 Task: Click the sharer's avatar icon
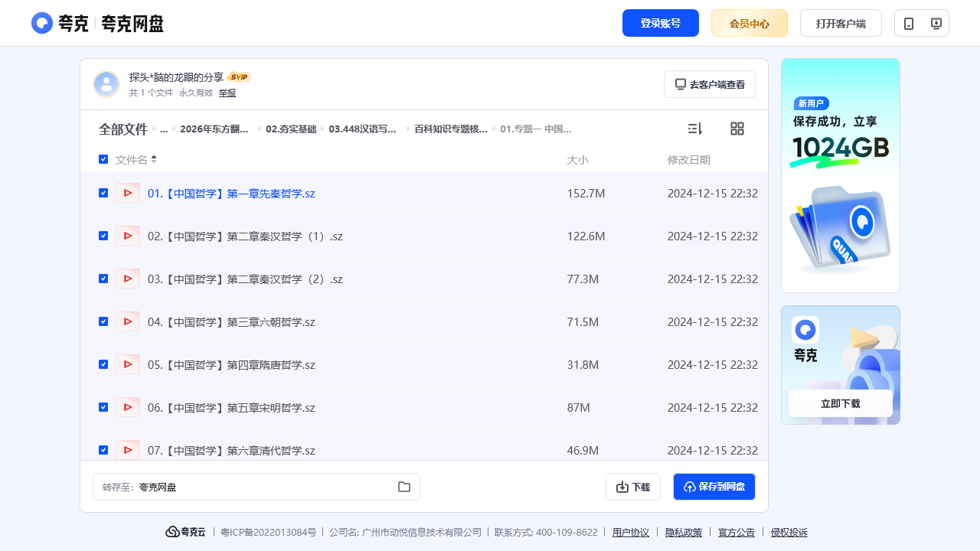pos(106,84)
